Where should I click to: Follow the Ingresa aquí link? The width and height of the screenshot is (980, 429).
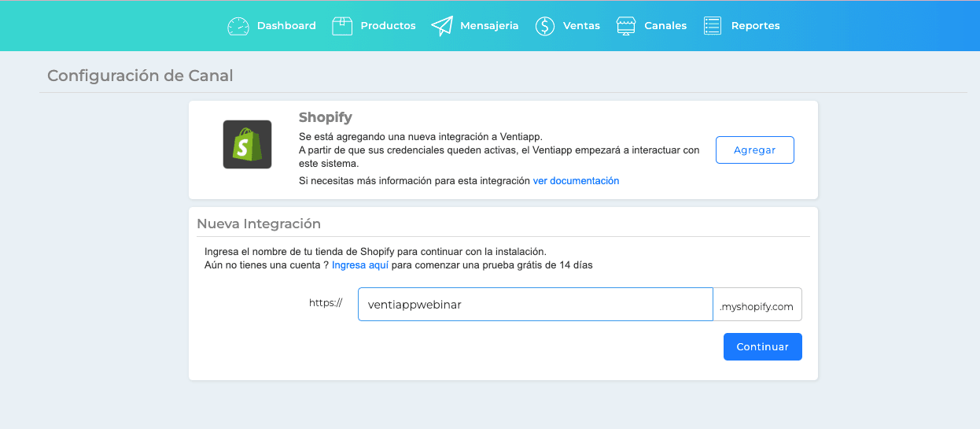[x=360, y=265]
